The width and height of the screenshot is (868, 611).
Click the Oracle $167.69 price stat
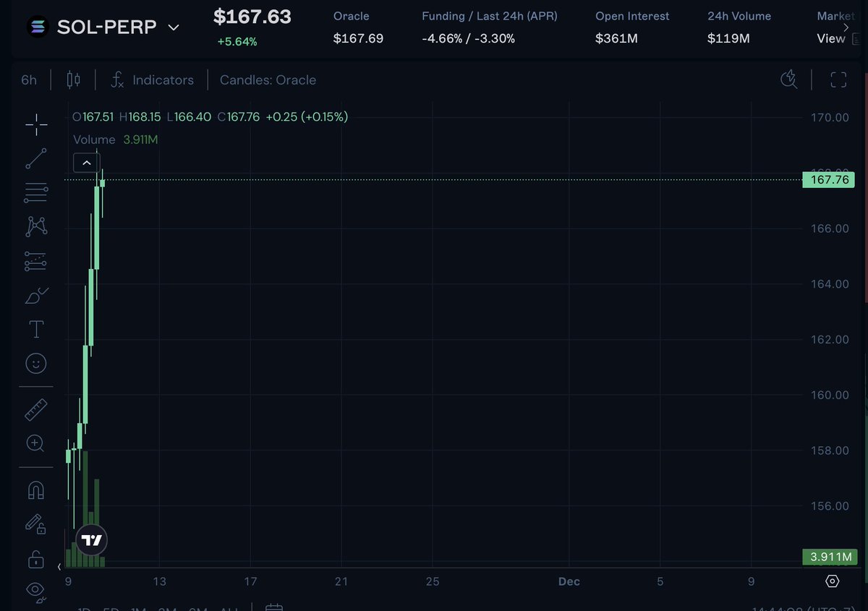click(x=358, y=27)
